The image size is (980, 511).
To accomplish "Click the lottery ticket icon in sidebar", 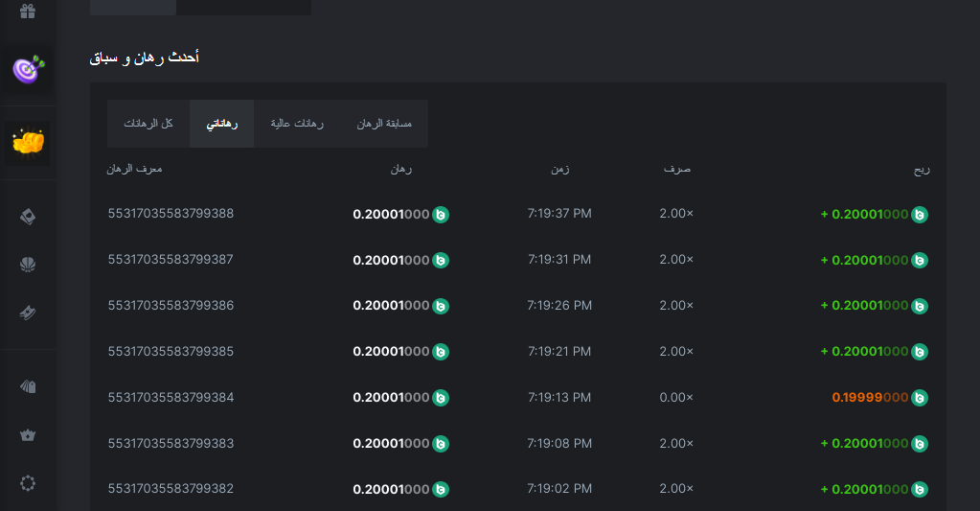I will click(x=28, y=313).
